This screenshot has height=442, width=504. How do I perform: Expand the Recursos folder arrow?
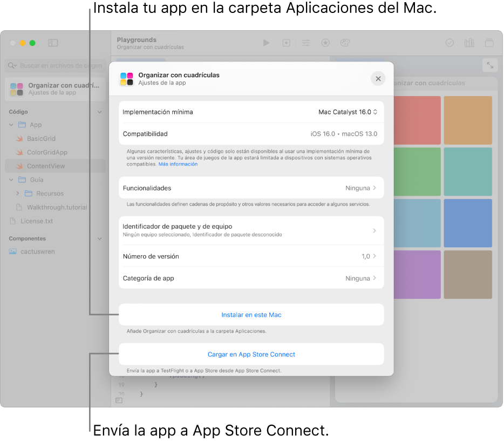[x=18, y=193]
